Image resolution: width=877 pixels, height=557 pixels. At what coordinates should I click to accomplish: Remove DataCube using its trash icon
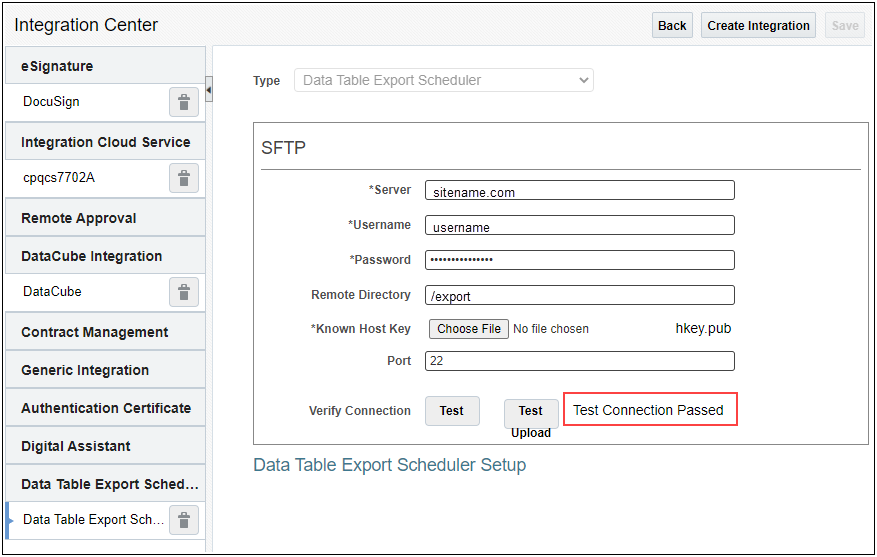(x=184, y=292)
